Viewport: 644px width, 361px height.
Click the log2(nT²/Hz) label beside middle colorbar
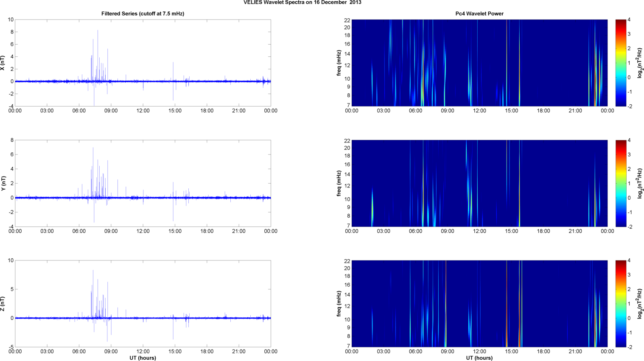(x=640, y=183)
